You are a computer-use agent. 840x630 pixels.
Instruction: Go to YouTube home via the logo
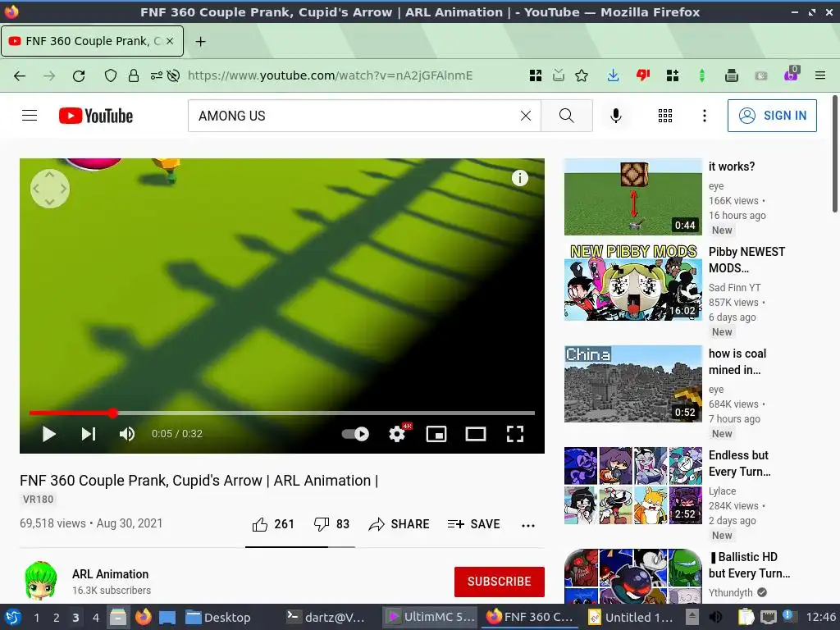tap(96, 116)
